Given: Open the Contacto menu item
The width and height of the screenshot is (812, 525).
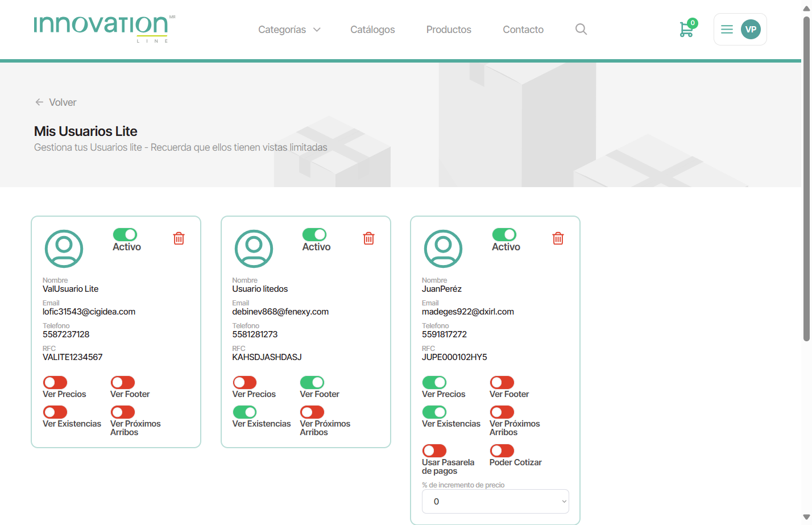Looking at the screenshot, I should tap(523, 30).
